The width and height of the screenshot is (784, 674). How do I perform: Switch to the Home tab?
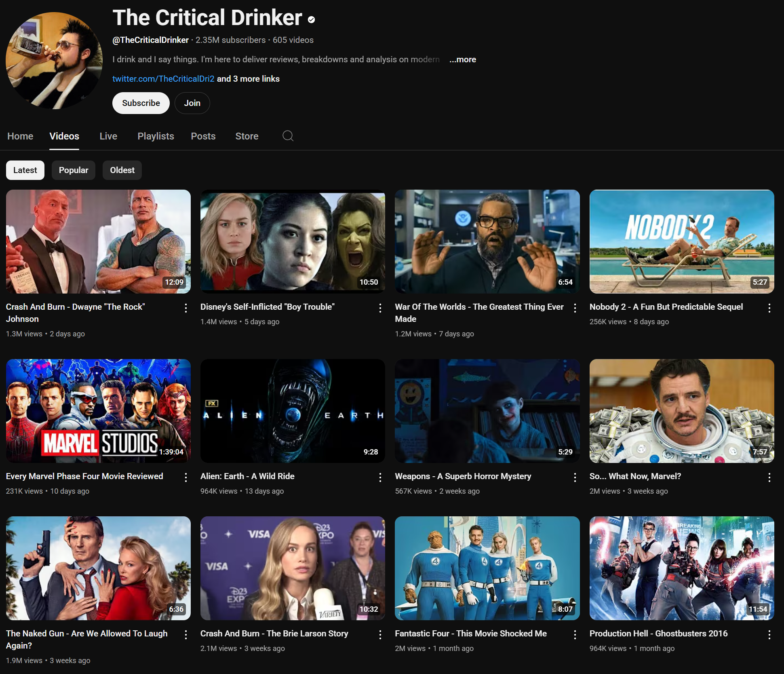(20, 136)
